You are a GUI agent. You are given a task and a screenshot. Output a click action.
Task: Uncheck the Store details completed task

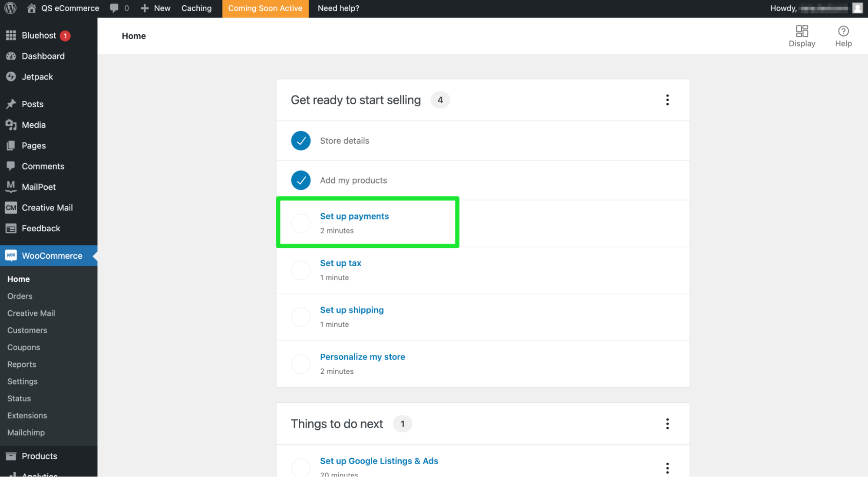pyautogui.click(x=300, y=141)
